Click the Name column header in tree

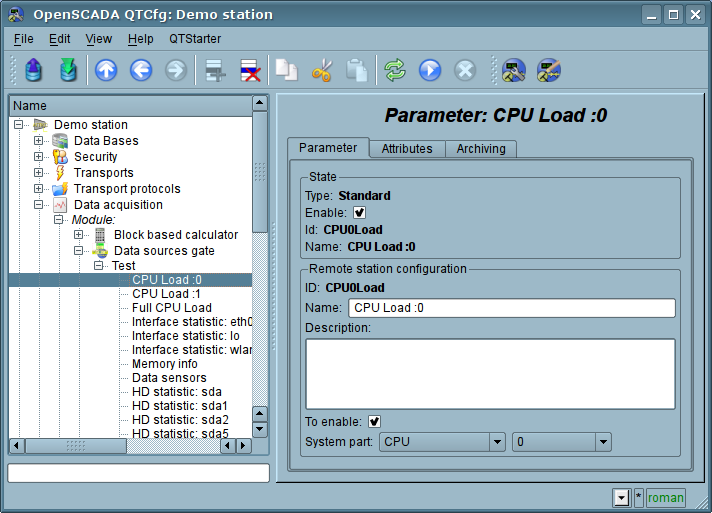pos(131,106)
